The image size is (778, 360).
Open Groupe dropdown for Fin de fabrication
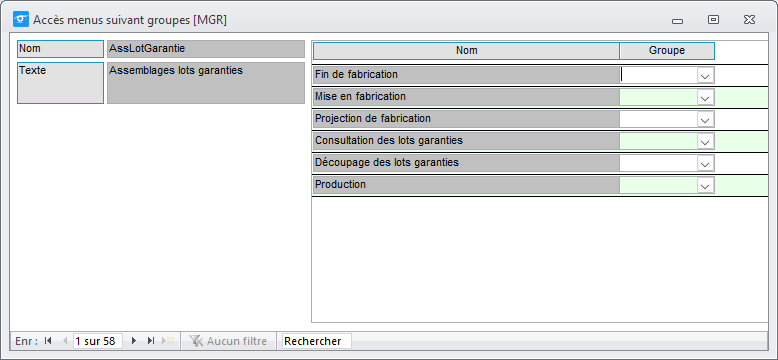(x=705, y=75)
